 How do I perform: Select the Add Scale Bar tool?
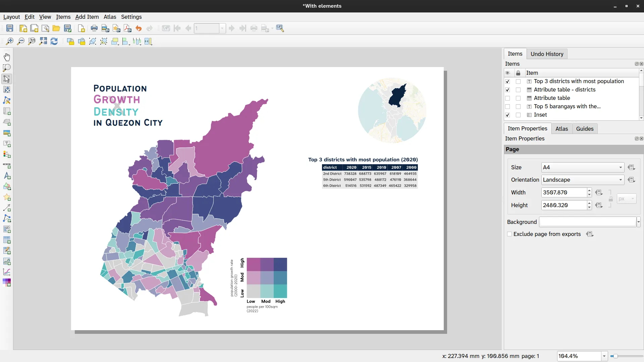click(x=7, y=166)
